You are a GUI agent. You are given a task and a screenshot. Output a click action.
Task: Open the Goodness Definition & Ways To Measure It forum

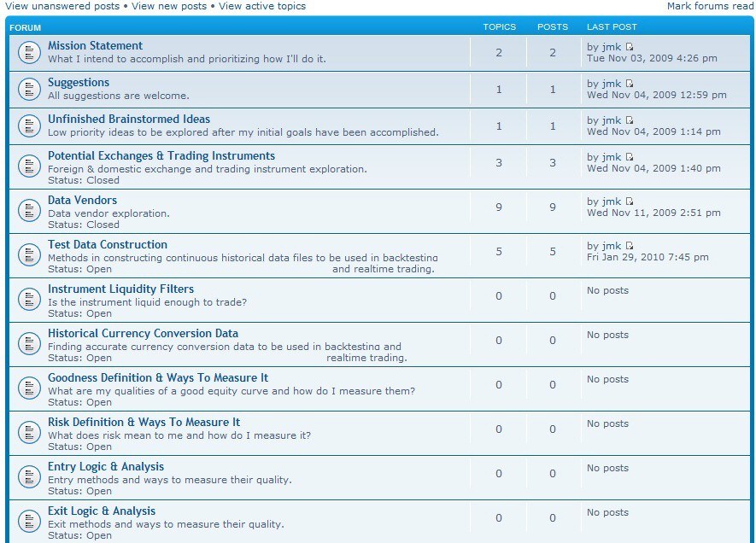[x=157, y=377]
